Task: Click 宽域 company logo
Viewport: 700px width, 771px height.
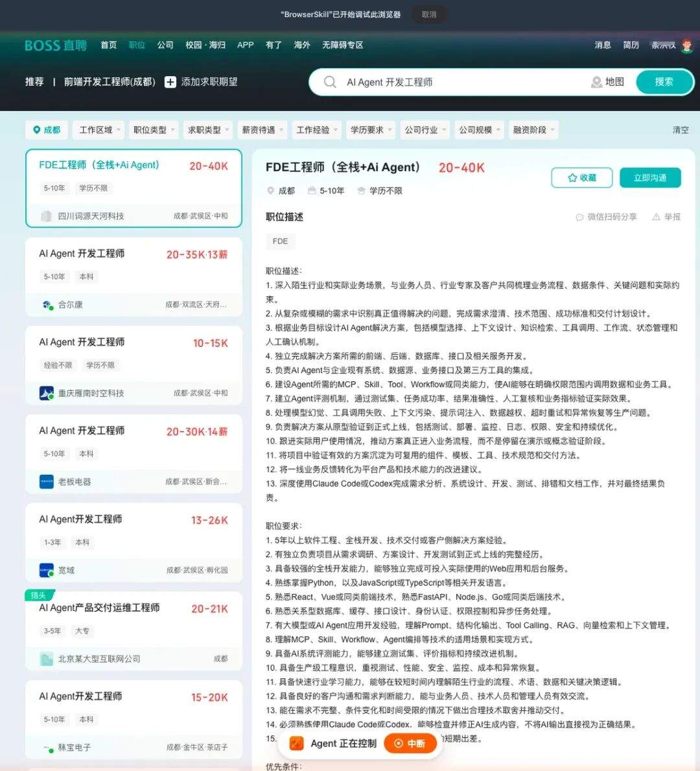Action: (46, 571)
